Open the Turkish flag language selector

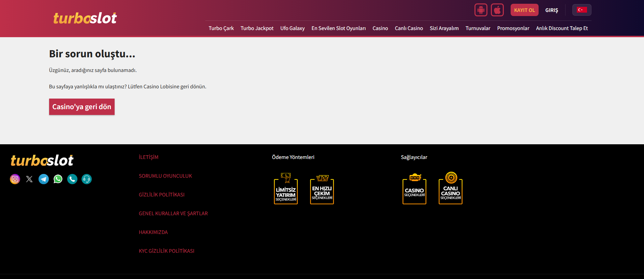pyautogui.click(x=582, y=10)
